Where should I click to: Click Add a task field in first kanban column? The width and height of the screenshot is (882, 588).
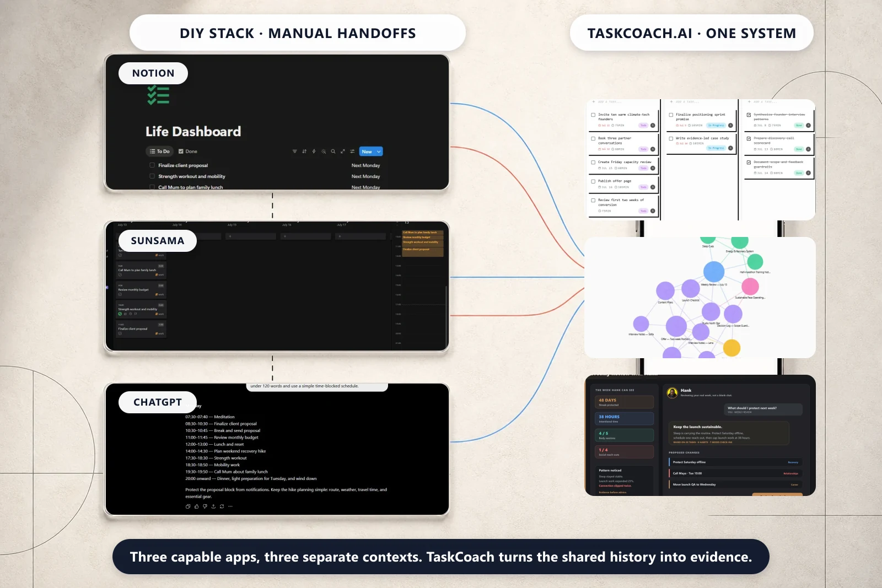(x=610, y=102)
